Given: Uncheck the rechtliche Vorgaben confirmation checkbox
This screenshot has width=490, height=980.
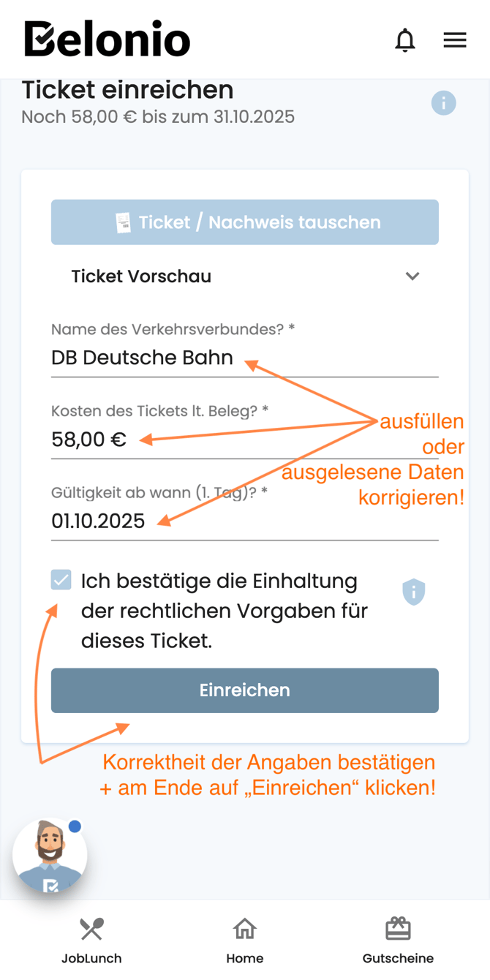Looking at the screenshot, I should click(61, 581).
